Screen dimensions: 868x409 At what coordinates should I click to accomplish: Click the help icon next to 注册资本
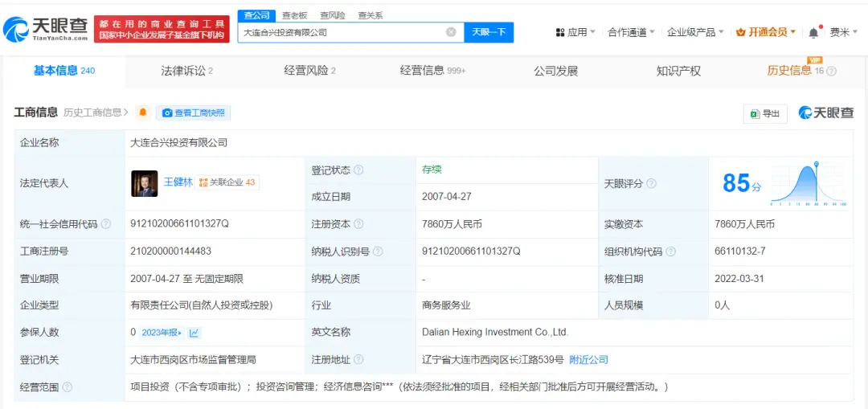pos(358,224)
